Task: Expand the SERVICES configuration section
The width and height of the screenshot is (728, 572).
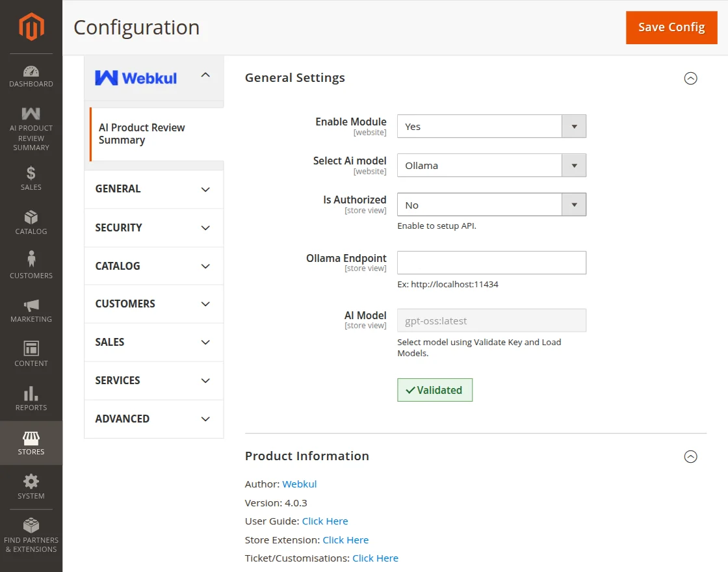Action: click(x=153, y=381)
